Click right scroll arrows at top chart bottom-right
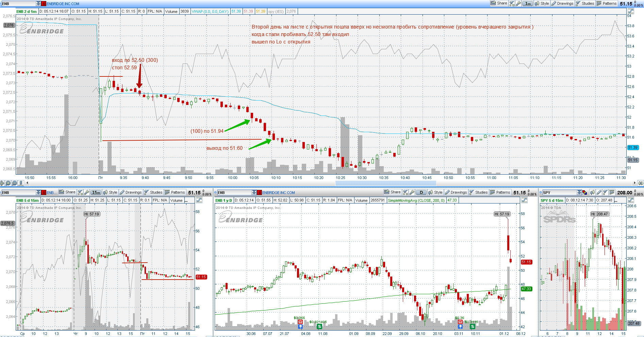 point(641,183)
